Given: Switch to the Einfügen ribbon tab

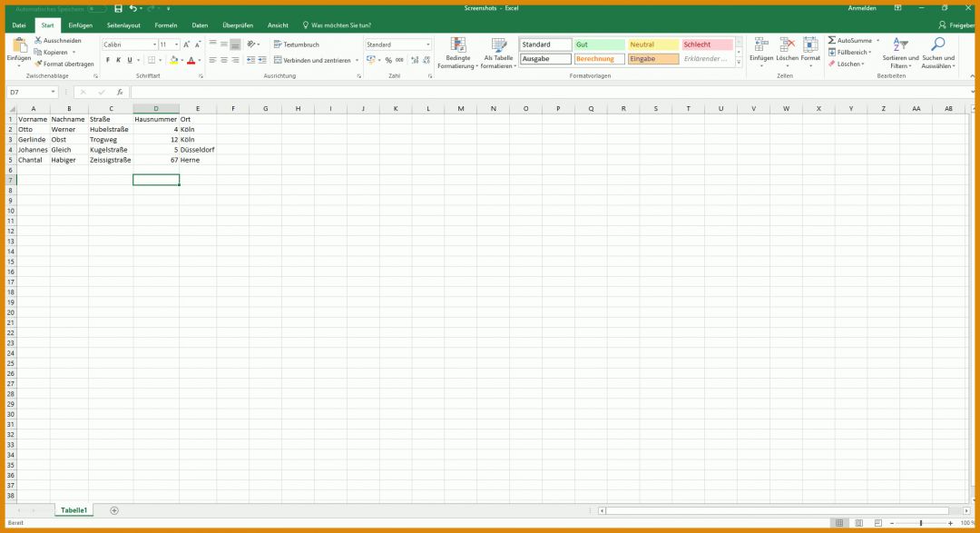Looking at the screenshot, I should click(x=80, y=25).
